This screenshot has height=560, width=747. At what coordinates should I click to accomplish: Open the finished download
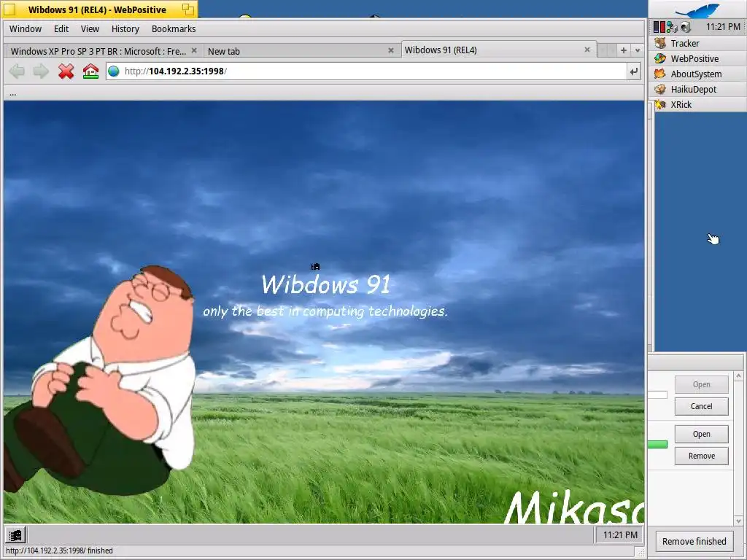click(x=701, y=434)
